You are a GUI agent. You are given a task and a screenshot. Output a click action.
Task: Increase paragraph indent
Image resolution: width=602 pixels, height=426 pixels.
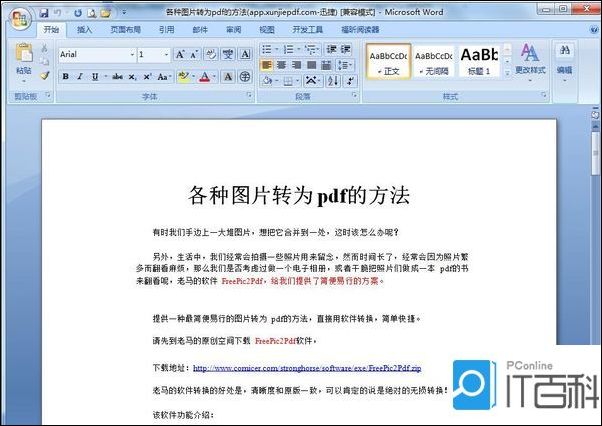coord(345,49)
